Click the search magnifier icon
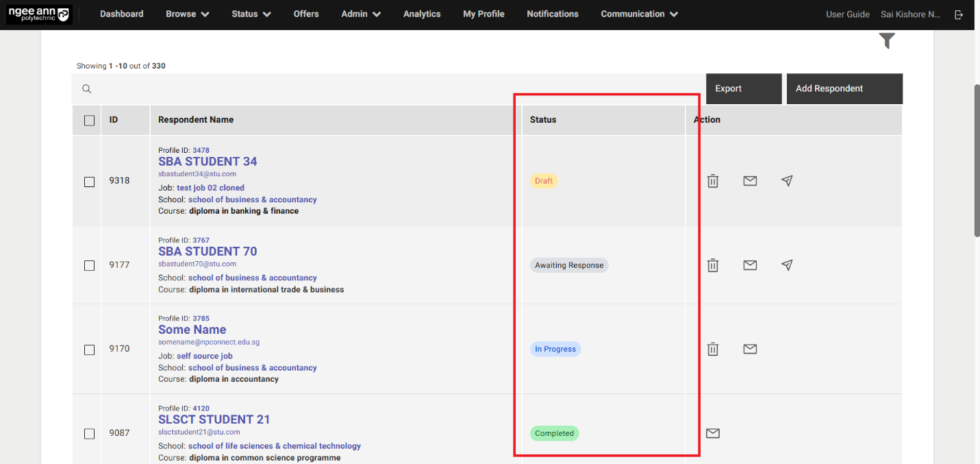 [x=87, y=89]
